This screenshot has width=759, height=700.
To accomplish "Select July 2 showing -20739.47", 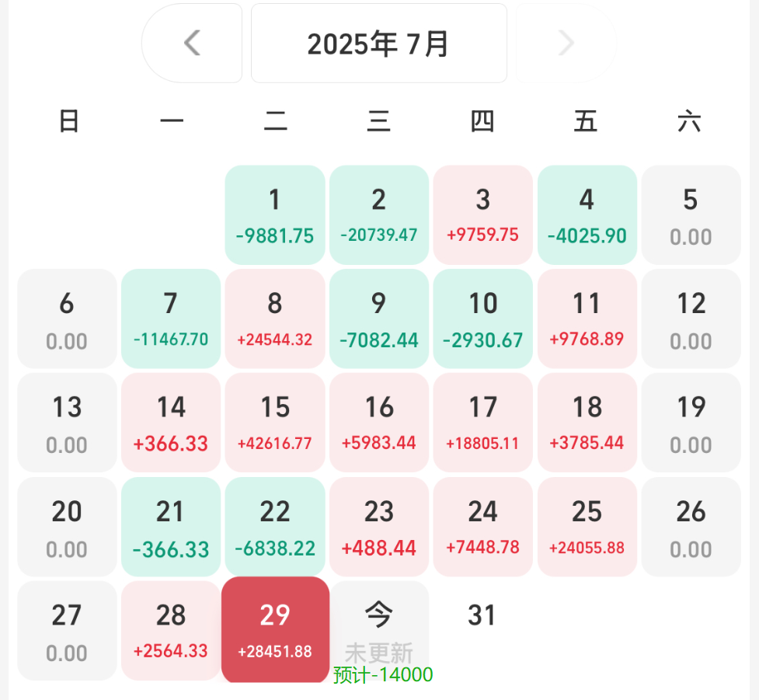I will (379, 215).
